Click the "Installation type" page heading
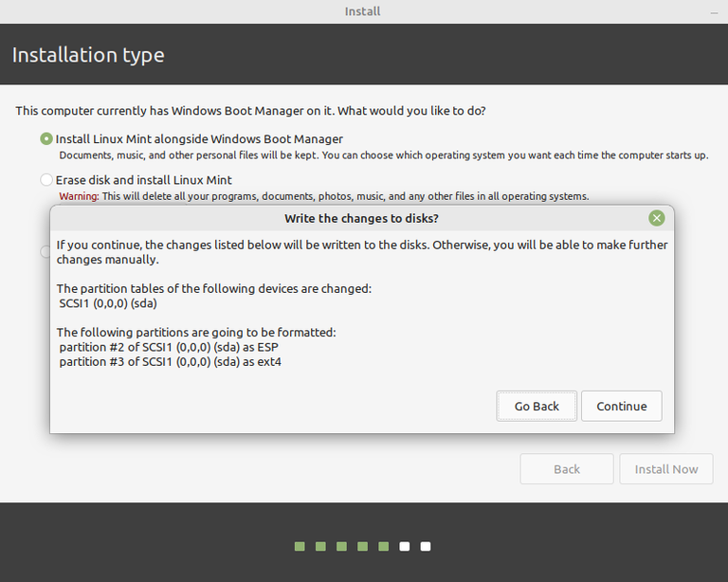This screenshot has height=582, width=728. pos(88,55)
